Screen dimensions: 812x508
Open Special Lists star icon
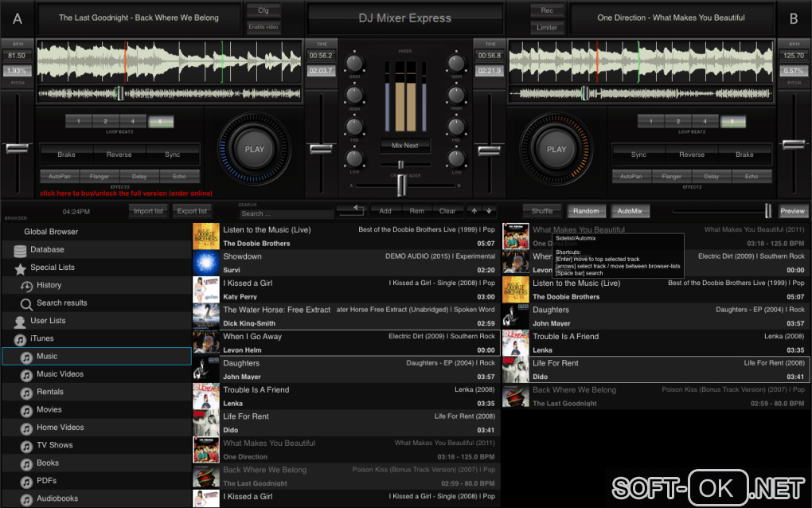click(x=20, y=269)
